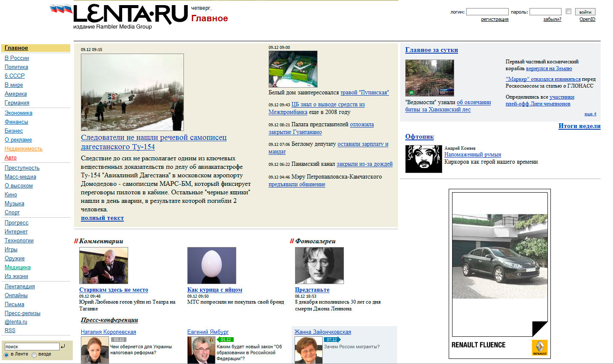Click the "забыли?" password link
This screenshot has width=613, height=364.
[552, 19]
